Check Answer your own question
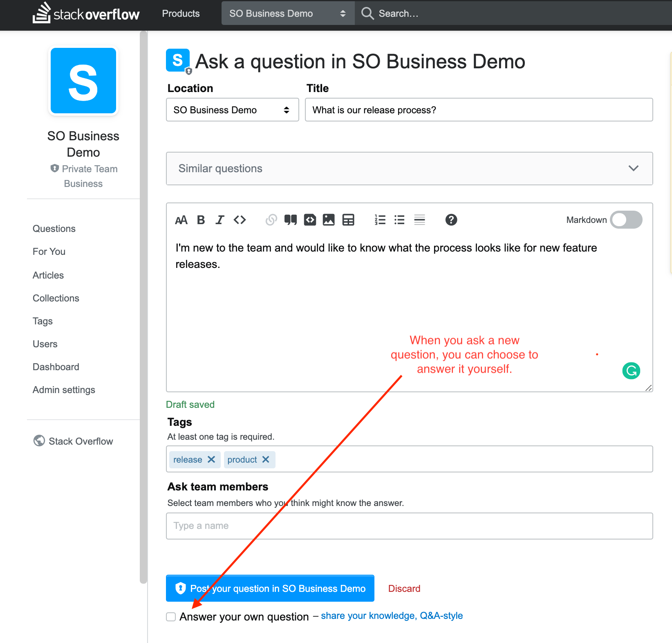The image size is (672, 643). click(171, 616)
